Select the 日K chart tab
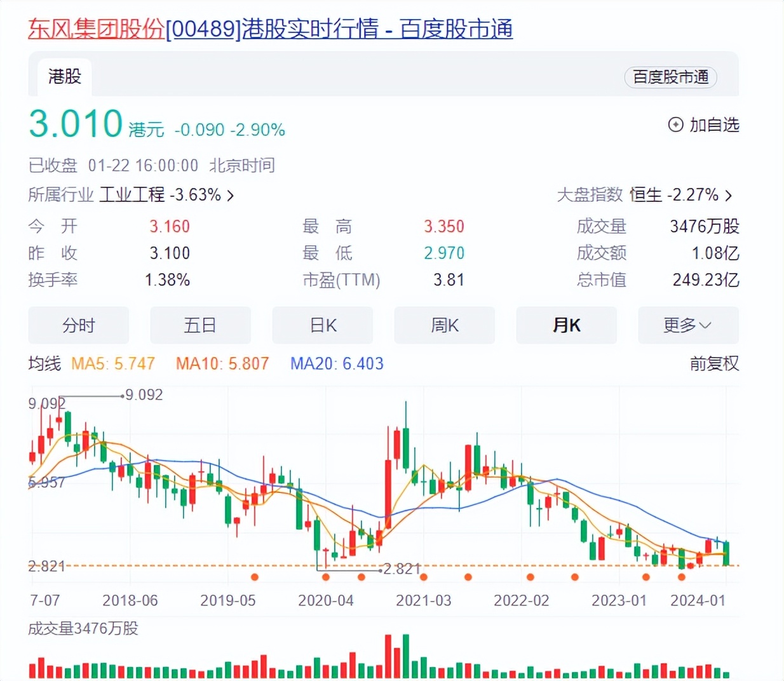784x681 pixels. pos(323,325)
